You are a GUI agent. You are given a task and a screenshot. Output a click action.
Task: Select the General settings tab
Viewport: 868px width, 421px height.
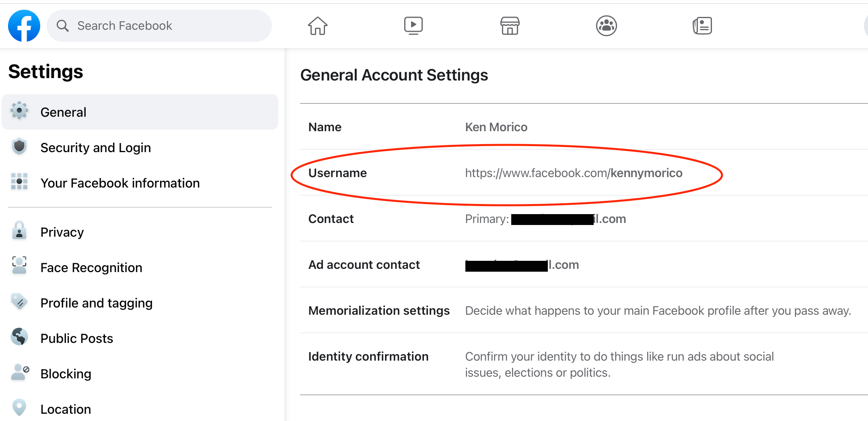(63, 112)
